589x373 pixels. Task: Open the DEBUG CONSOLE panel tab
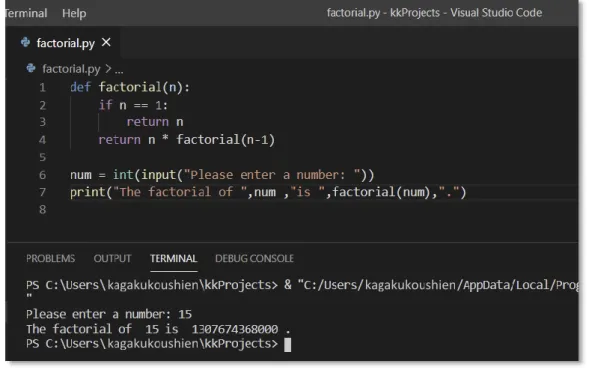click(x=254, y=258)
